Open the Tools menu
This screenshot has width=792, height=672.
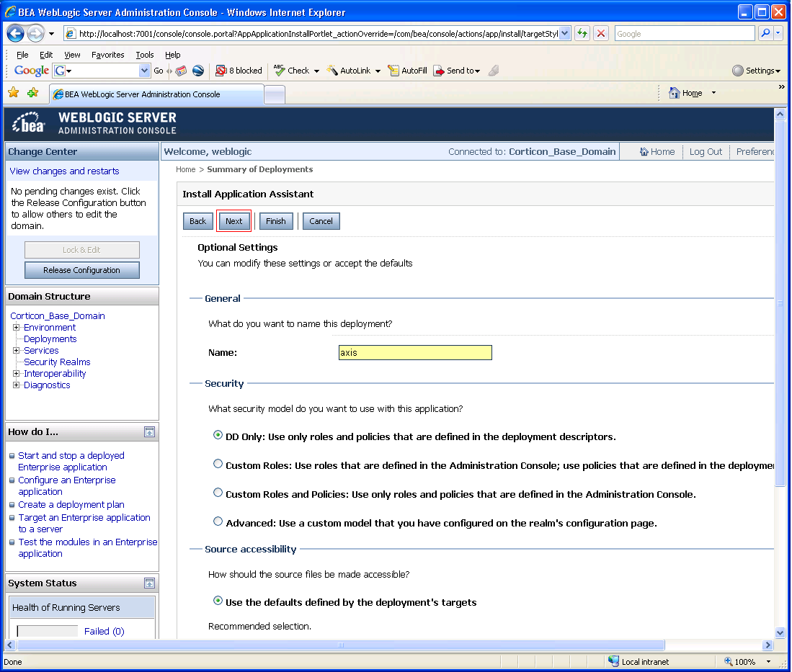pyautogui.click(x=144, y=55)
